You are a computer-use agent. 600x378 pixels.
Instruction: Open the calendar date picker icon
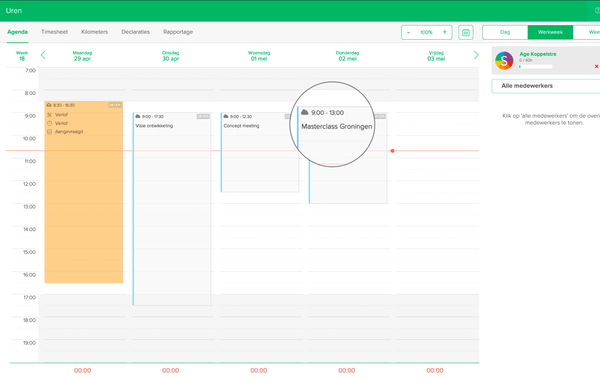click(466, 33)
